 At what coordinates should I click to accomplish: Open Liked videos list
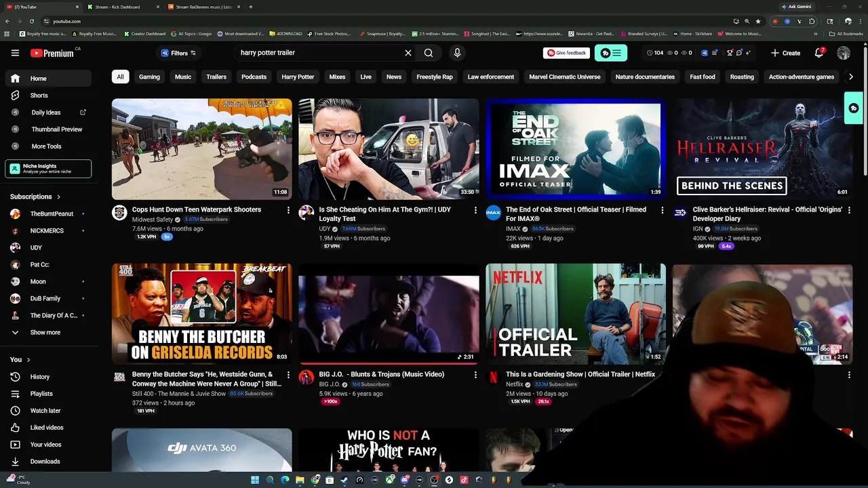(x=48, y=428)
